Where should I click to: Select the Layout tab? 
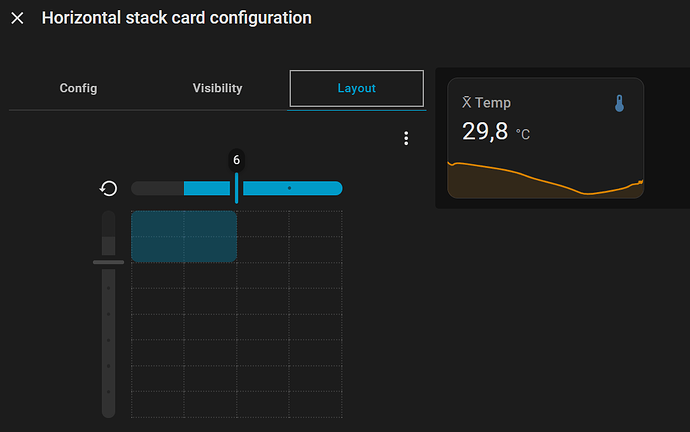[357, 88]
